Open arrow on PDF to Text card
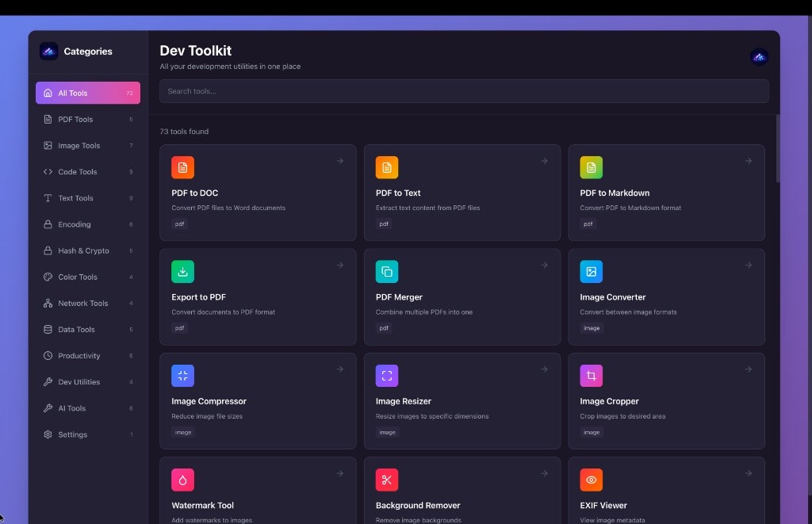812x524 pixels. [544, 161]
